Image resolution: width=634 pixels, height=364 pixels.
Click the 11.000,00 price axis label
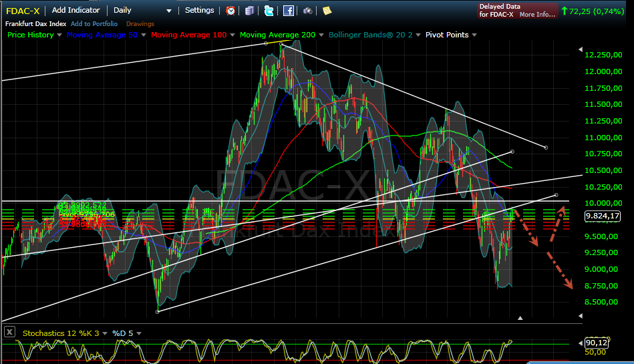point(603,138)
